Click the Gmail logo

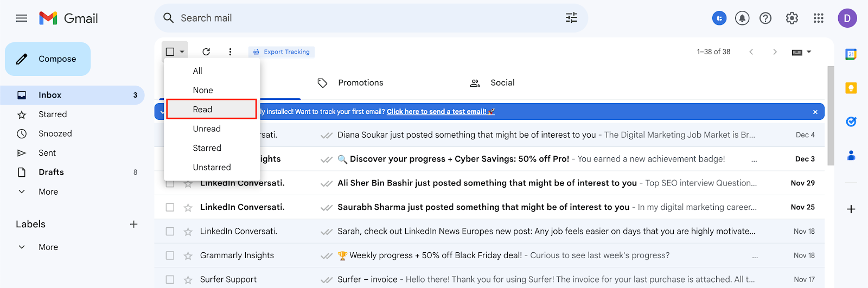pos(68,18)
